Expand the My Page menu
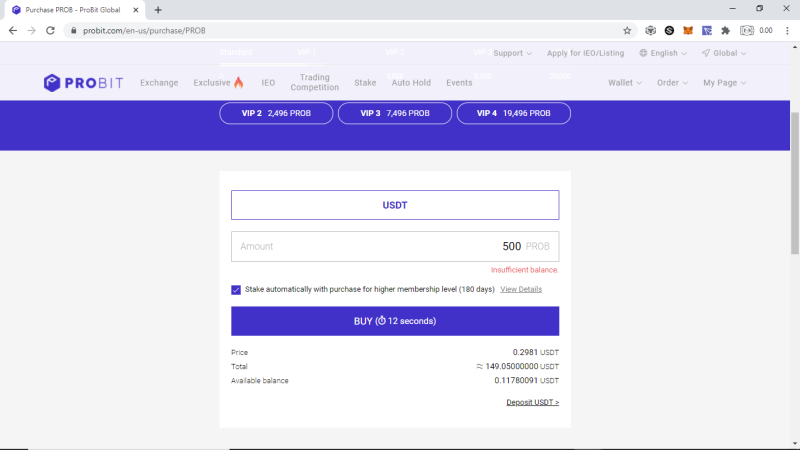The image size is (800, 450). tap(724, 83)
